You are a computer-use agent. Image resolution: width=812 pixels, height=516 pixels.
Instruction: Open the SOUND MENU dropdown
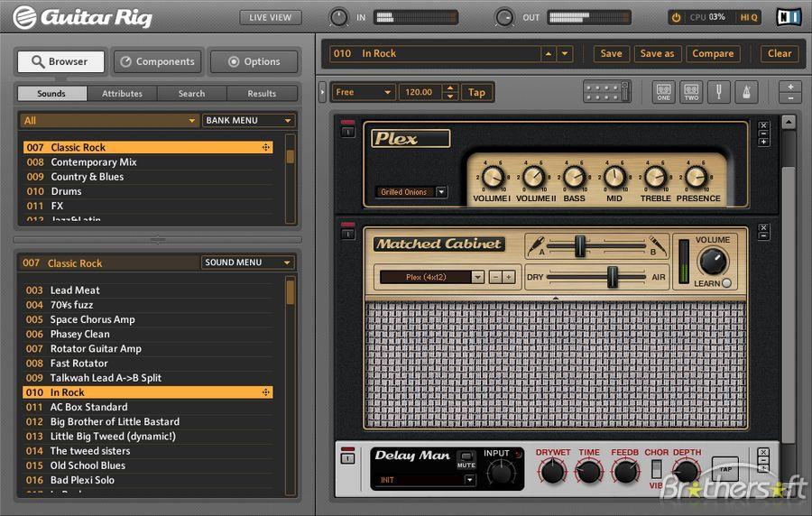point(247,263)
